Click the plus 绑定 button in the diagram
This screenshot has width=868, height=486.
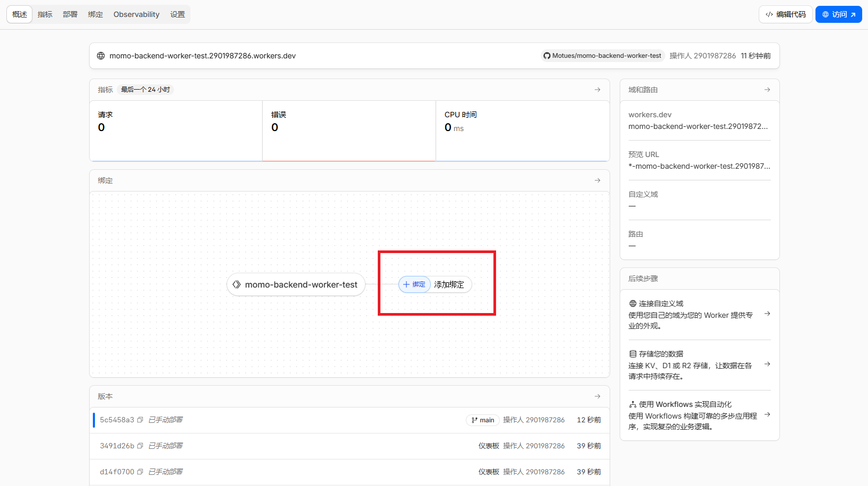(x=414, y=284)
